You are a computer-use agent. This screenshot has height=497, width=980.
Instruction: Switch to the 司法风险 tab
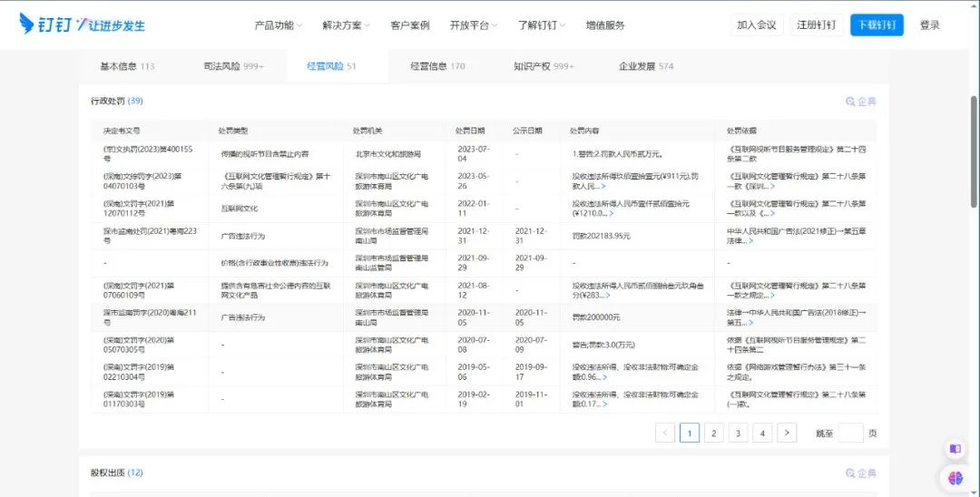[x=234, y=66]
